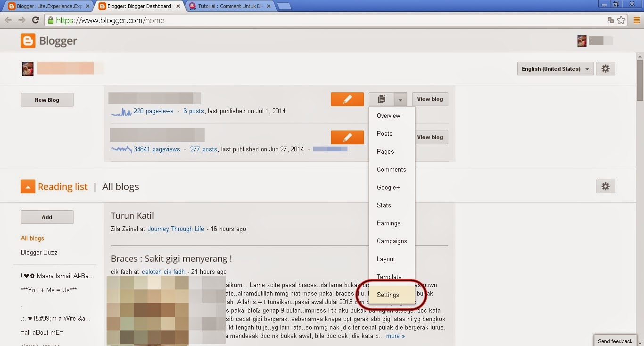Select Comments from the dropdown menu
Image resolution: width=644 pixels, height=346 pixels.
pos(392,170)
